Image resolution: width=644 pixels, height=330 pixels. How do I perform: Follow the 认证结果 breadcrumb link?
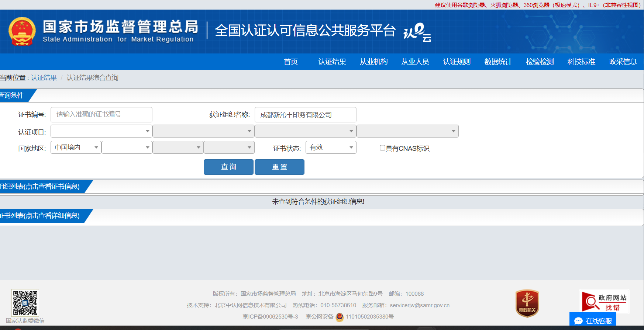[44, 78]
